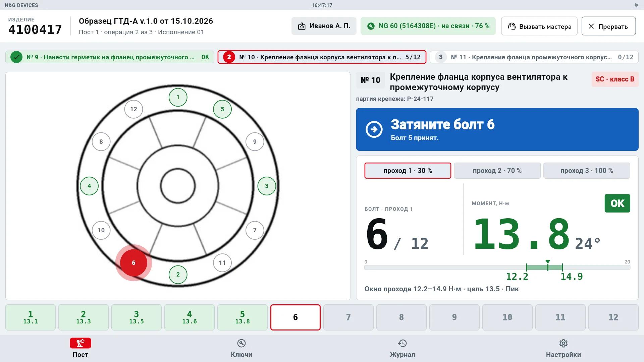Open completed step № 9 sealant
Image resolution: width=644 pixels, height=362 pixels.
click(110, 57)
